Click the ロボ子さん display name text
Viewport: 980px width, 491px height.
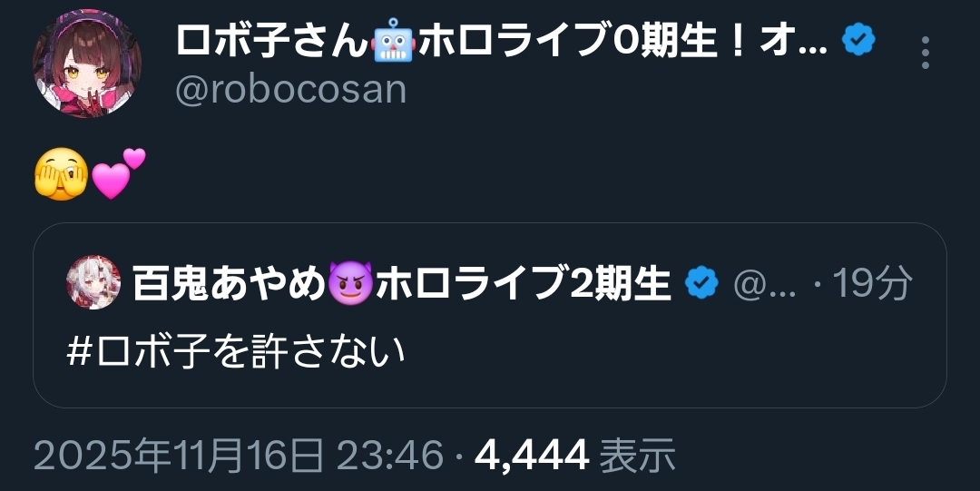[x=271, y=41]
